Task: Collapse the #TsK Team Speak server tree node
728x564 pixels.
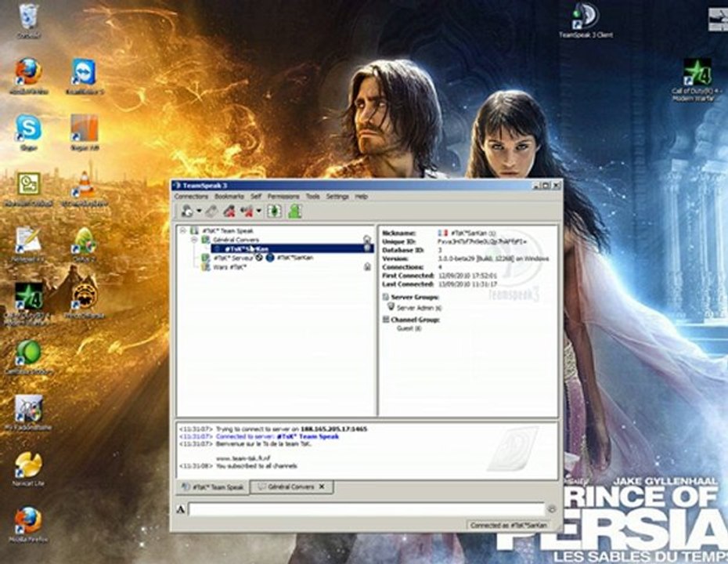Action: point(183,230)
